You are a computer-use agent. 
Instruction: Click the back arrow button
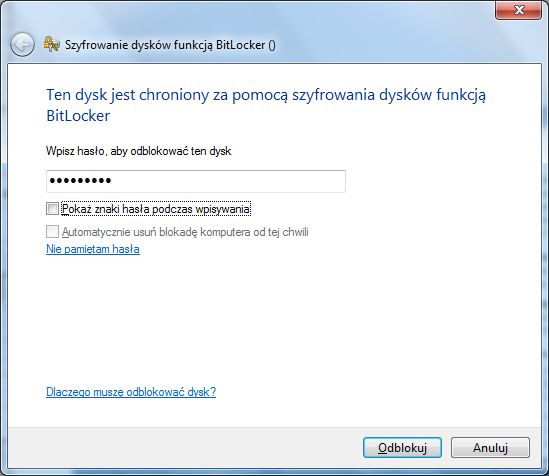22,44
